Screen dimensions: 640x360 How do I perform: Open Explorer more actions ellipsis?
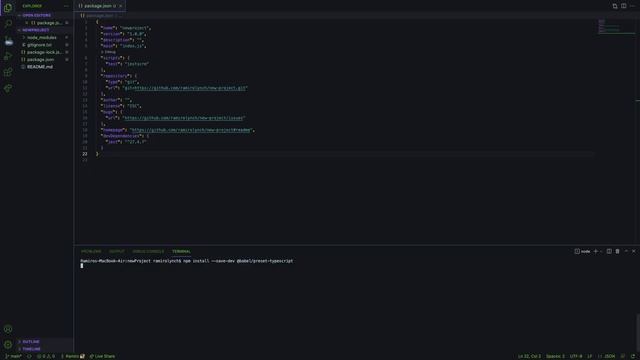click(x=66, y=6)
